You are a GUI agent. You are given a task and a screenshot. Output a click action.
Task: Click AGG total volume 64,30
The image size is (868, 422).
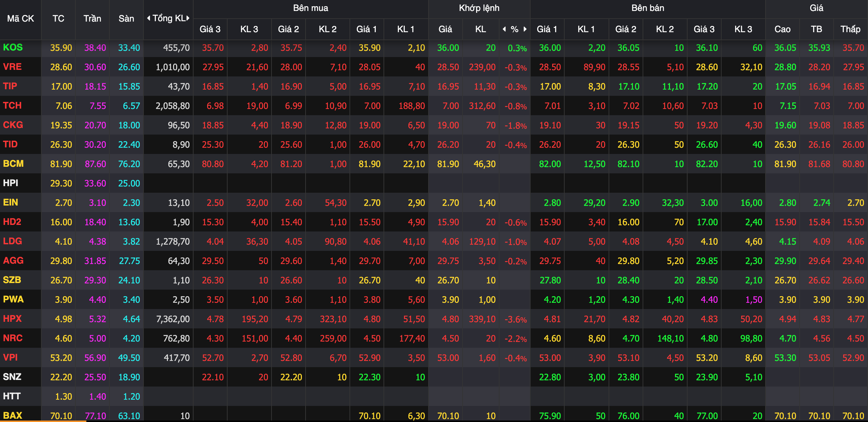click(x=179, y=261)
